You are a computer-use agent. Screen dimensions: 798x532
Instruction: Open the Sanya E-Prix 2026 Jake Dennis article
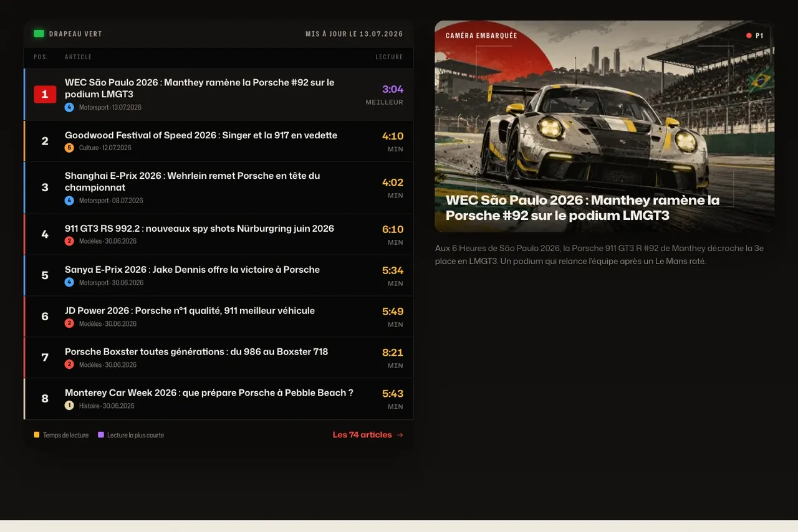[x=192, y=270]
